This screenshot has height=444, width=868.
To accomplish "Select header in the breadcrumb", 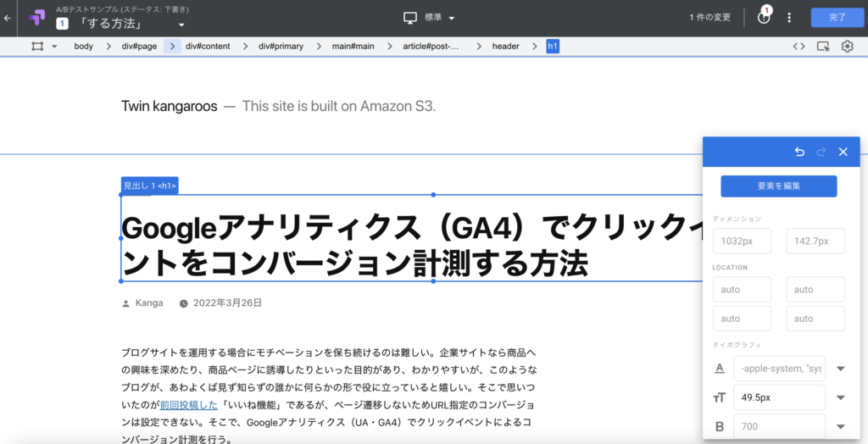I will pos(505,47).
